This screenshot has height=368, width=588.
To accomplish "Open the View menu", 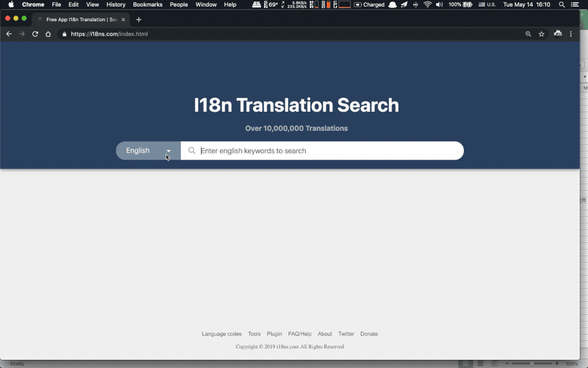I will [x=92, y=4].
